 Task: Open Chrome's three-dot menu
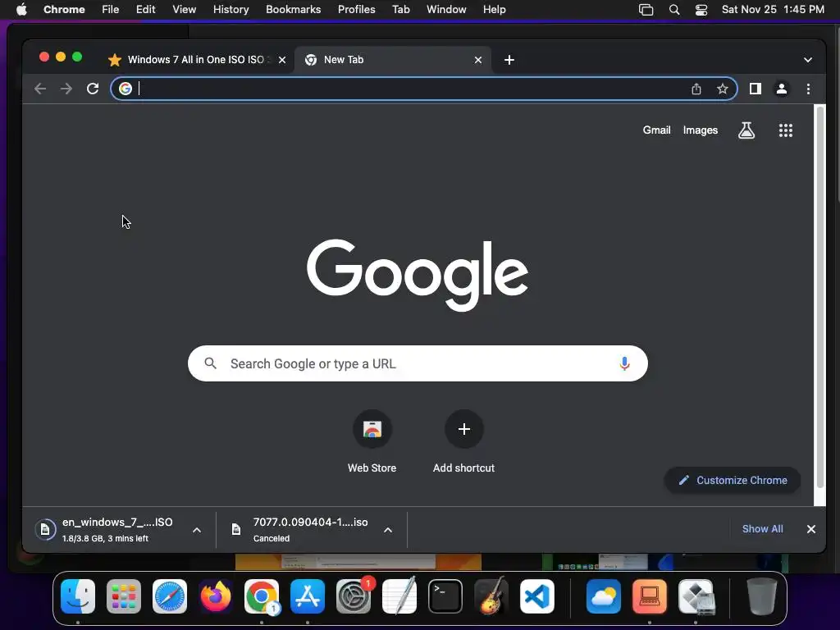(x=808, y=89)
